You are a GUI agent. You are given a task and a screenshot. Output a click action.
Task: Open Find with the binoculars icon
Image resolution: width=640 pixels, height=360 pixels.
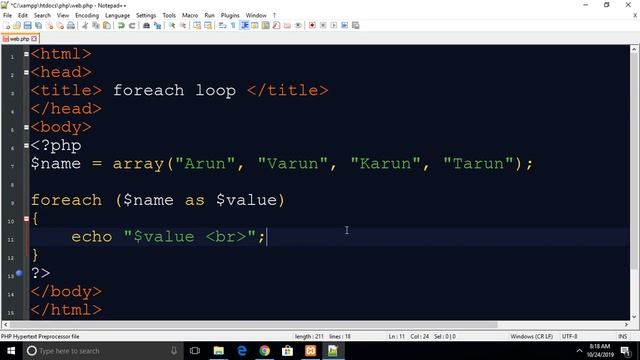[146, 25]
